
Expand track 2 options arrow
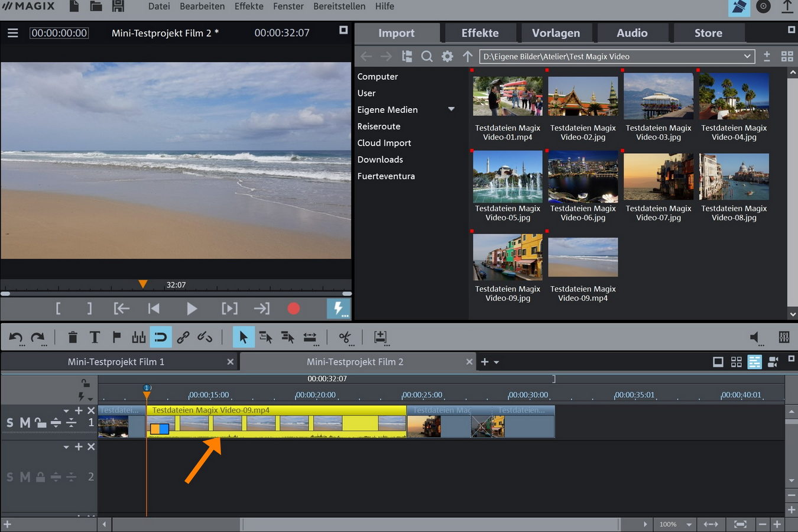click(x=66, y=447)
